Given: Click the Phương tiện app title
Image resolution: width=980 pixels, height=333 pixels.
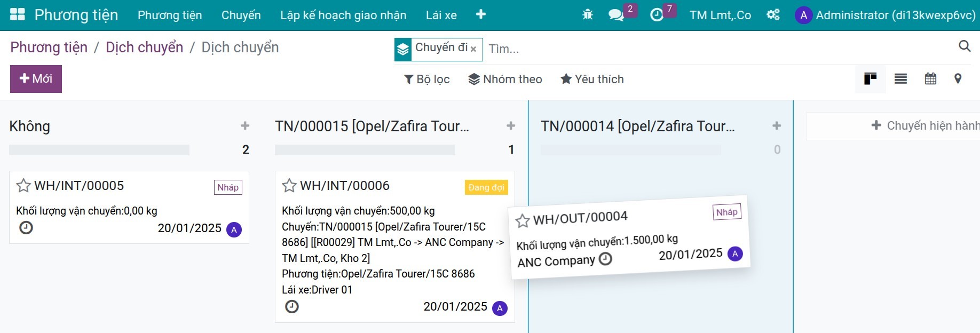Looking at the screenshot, I should tap(76, 15).
